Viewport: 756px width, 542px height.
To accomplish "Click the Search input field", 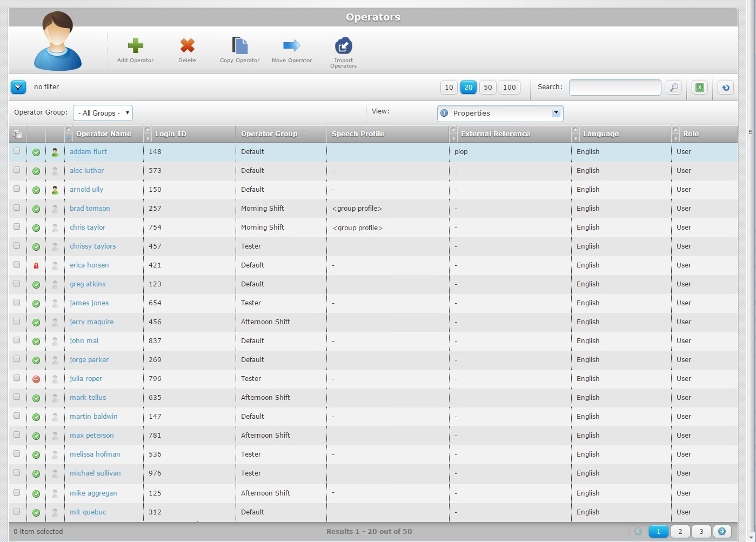I will click(x=615, y=88).
